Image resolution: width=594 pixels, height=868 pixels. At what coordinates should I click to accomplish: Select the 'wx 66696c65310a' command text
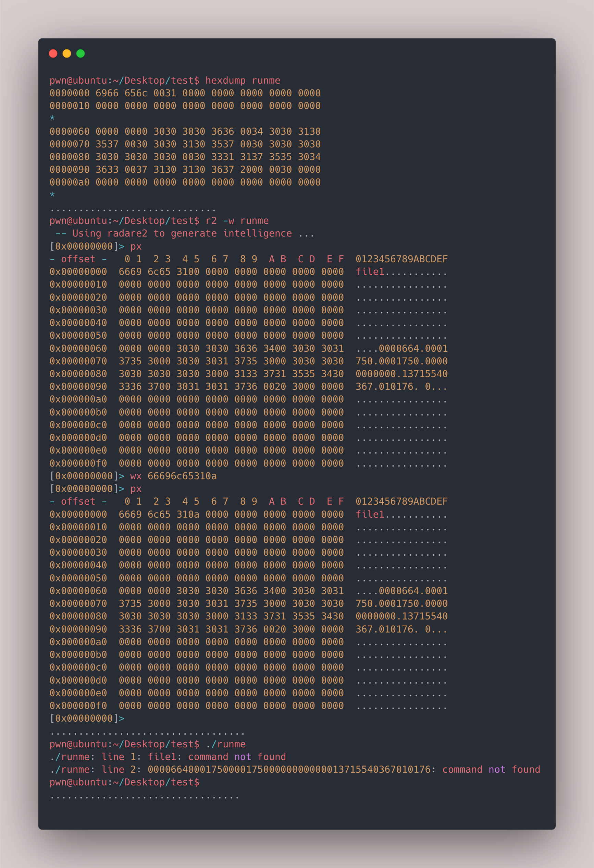pyautogui.click(x=173, y=476)
